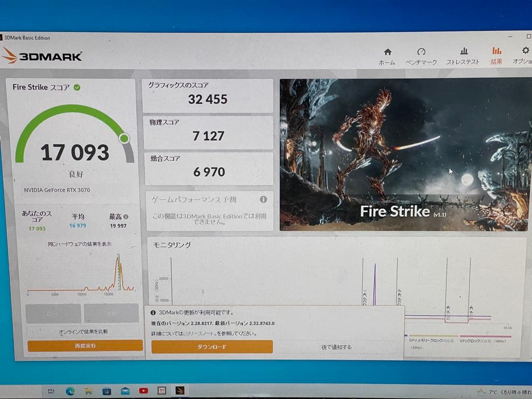The image size is (532, 399).
Task: Open the ストレステスト section icon
Action: tap(464, 51)
